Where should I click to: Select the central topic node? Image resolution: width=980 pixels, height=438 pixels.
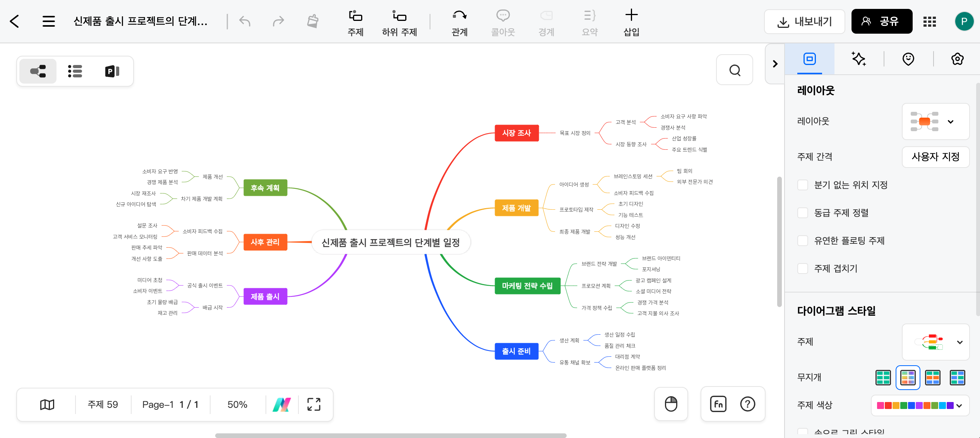pos(391,243)
